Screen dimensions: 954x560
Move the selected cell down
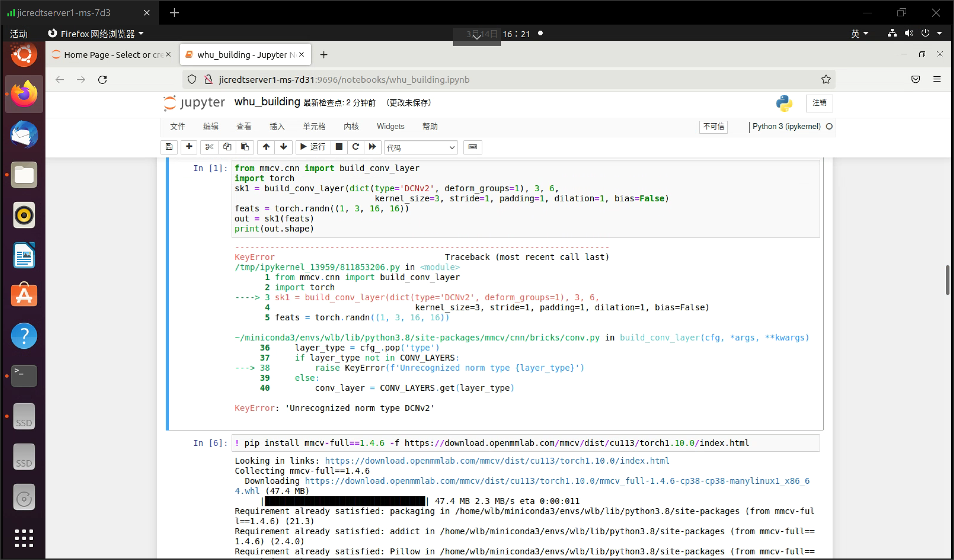283,147
